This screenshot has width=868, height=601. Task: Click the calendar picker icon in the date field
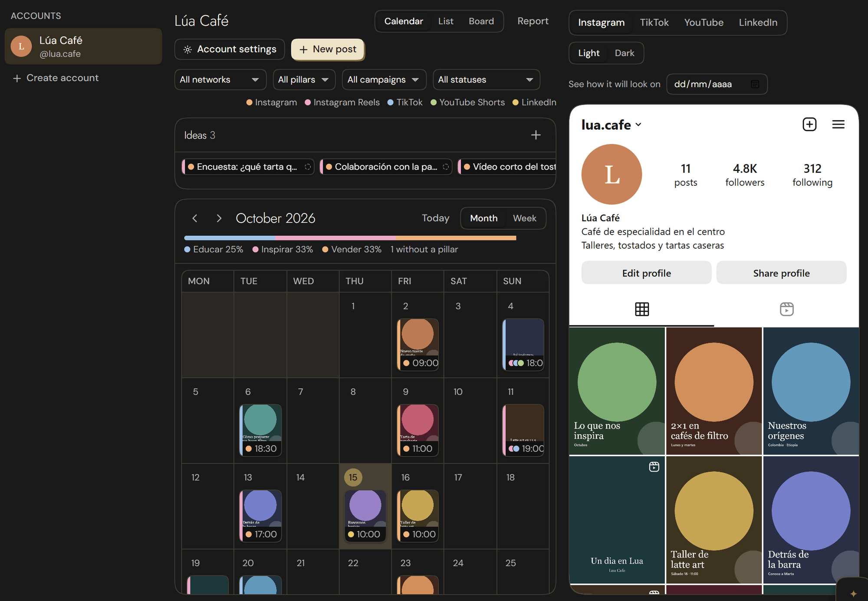[755, 84]
